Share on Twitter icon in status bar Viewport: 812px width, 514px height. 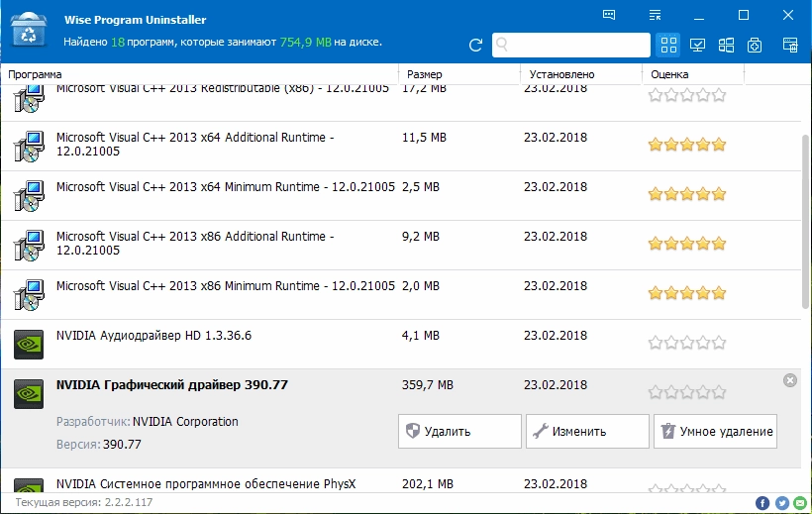tap(782, 503)
